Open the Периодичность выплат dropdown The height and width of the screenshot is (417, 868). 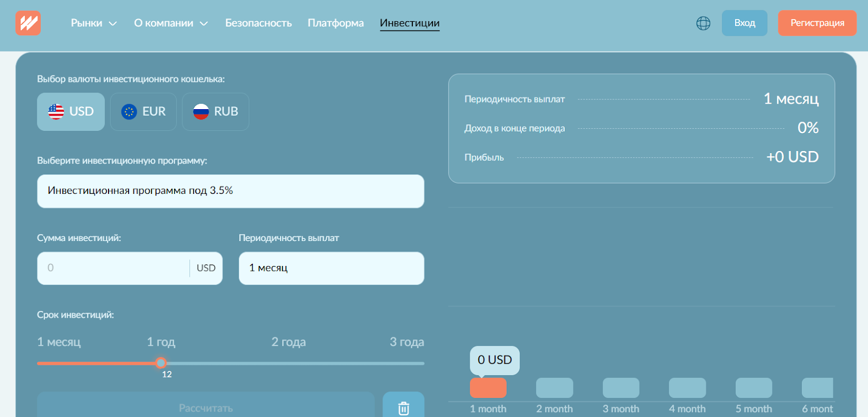(x=331, y=268)
